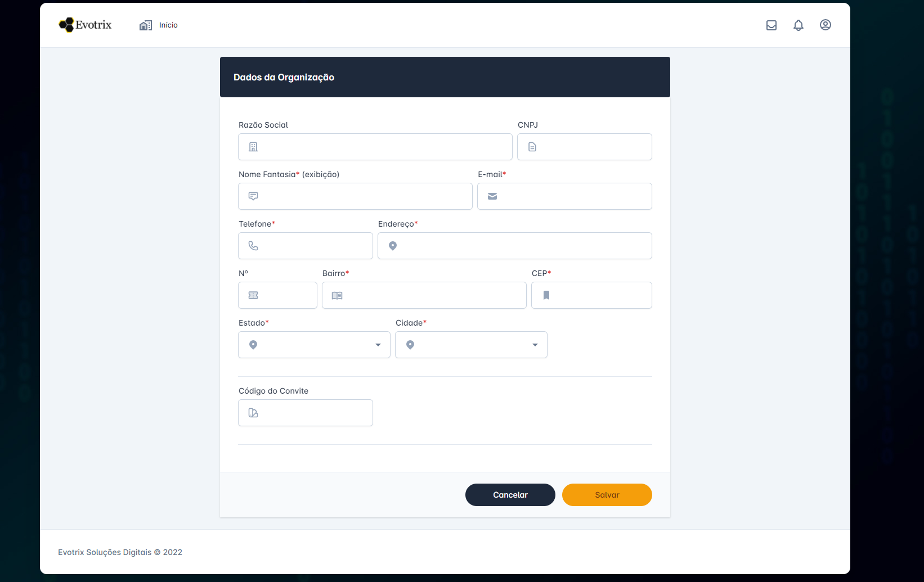The image size is (924, 582).
Task: Open the user profile icon
Action: pos(826,25)
